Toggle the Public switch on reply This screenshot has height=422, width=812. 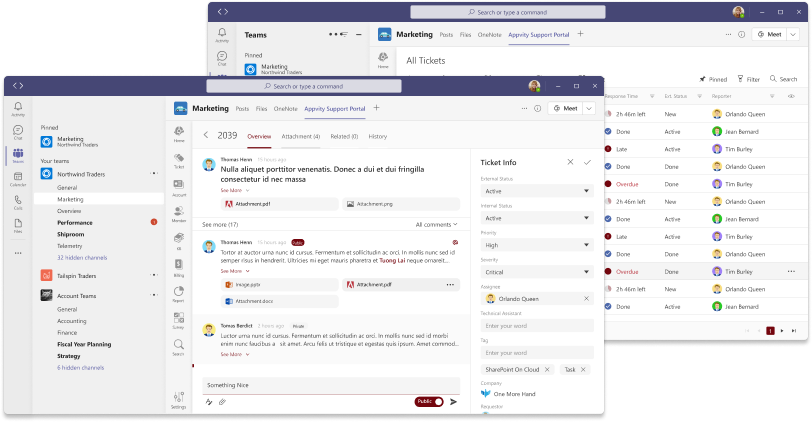[x=429, y=401]
